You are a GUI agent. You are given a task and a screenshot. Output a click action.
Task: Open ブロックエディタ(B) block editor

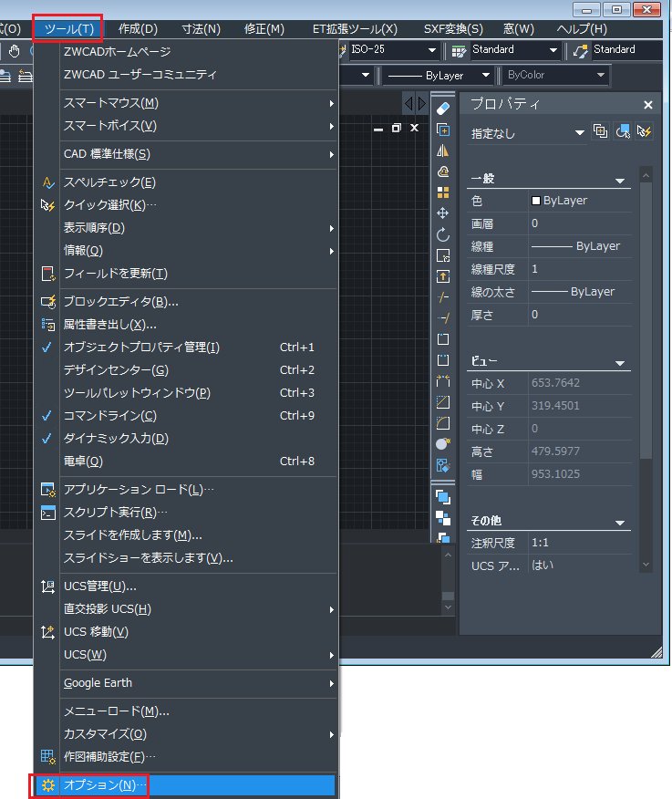click(187, 302)
